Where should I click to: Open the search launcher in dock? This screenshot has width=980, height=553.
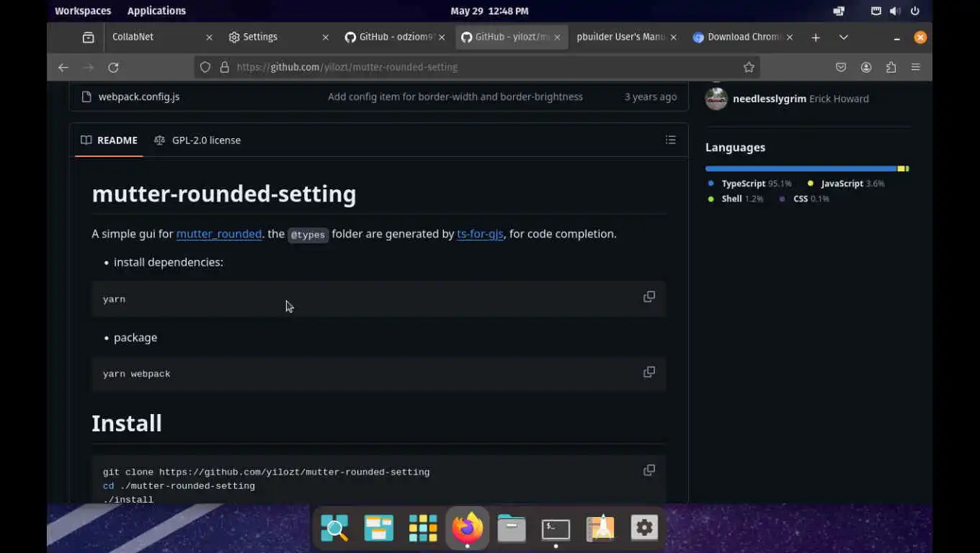point(334,529)
